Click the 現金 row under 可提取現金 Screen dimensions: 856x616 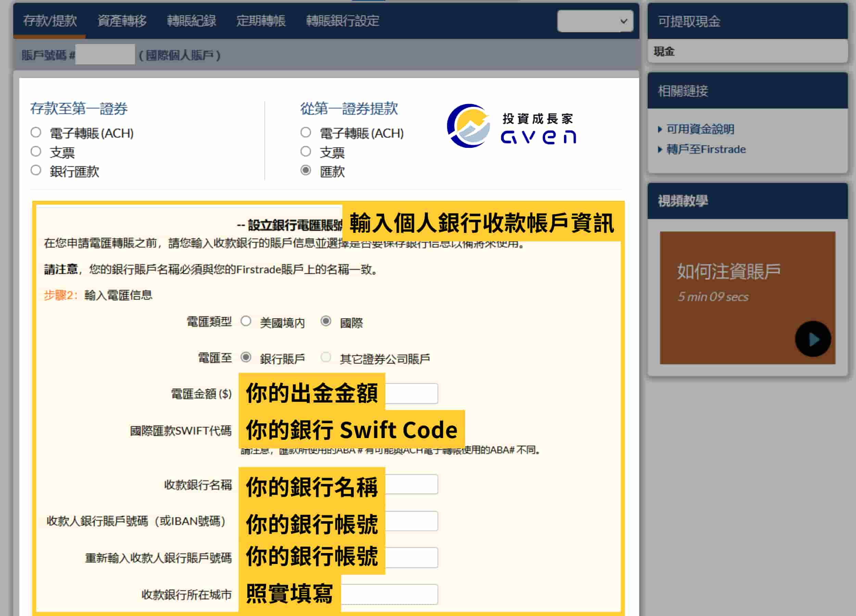(x=748, y=51)
